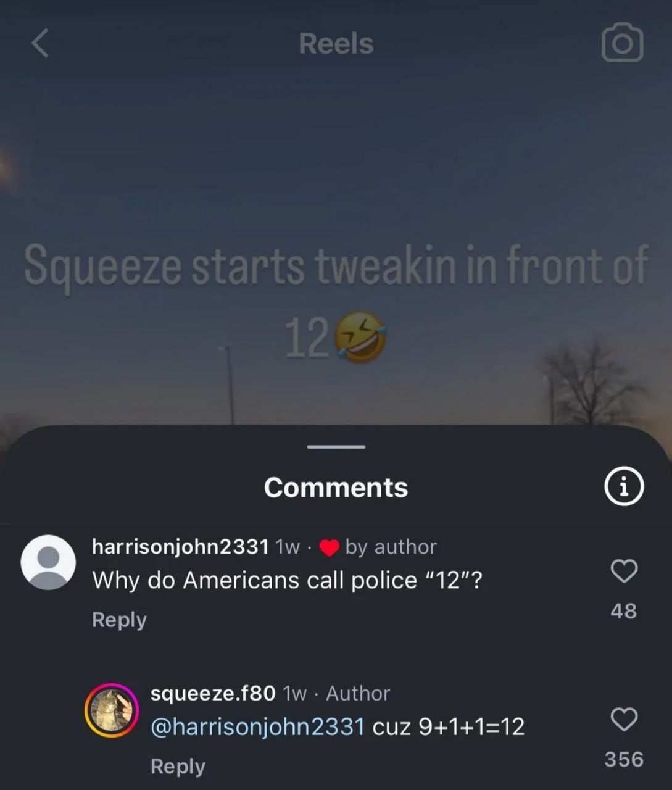
Task: Open the comments info icon
Action: point(623,486)
